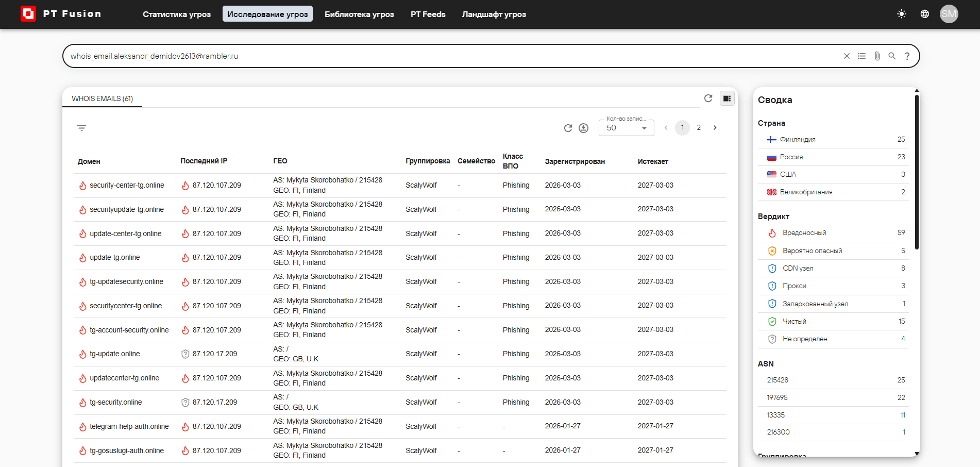Clear the search query with X icon
Screen dimensions: 980x467
(x=847, y=56)
